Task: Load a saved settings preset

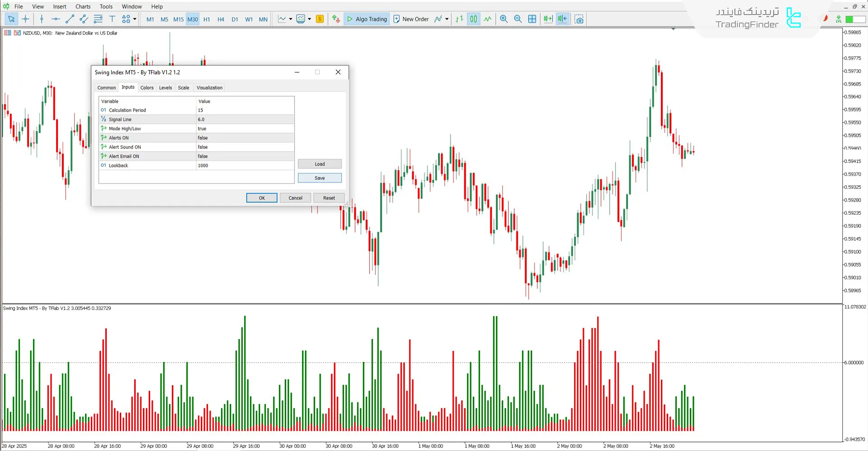Action: click(x=319, y=164)
